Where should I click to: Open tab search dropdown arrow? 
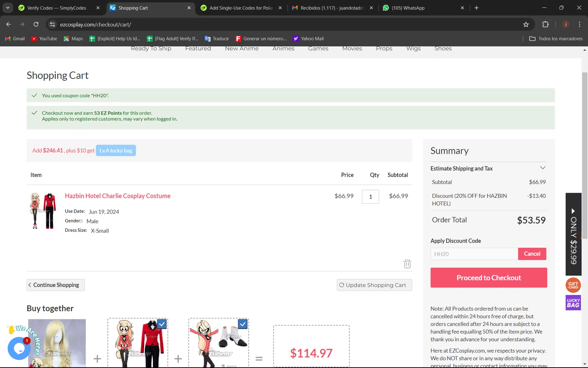tap(8, 8)
